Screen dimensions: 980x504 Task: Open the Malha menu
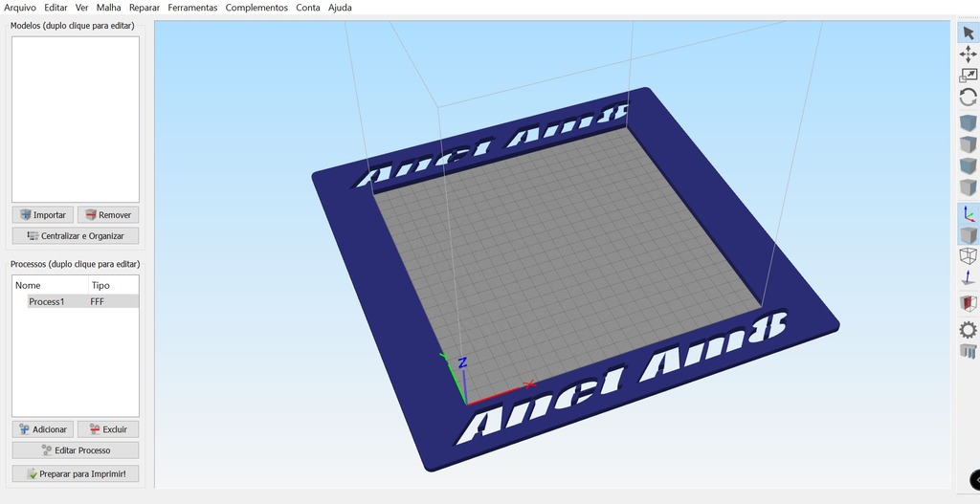click(109, 8)
